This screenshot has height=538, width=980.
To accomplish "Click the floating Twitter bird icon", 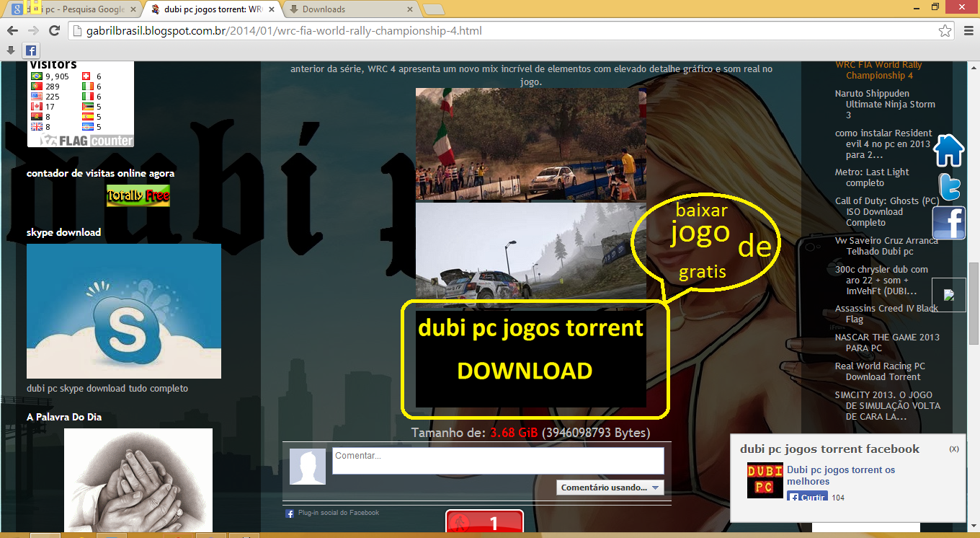I will pyautogui.click(x=950, y=187).
